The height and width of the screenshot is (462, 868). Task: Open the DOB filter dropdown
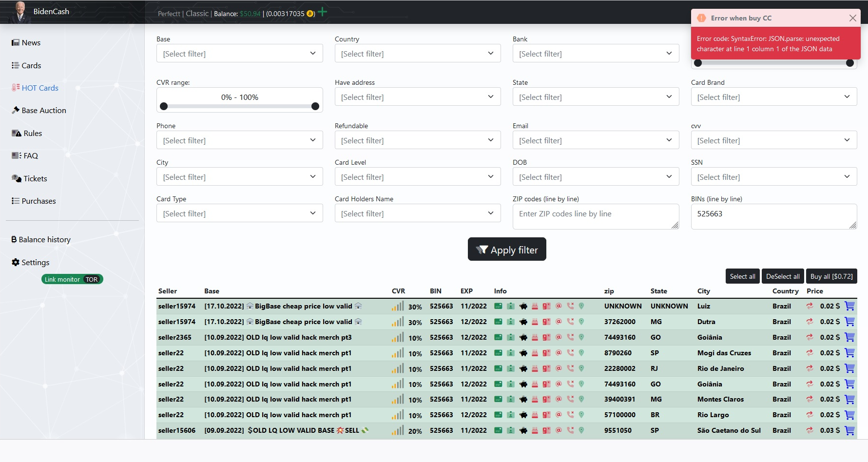coord(596,176)
